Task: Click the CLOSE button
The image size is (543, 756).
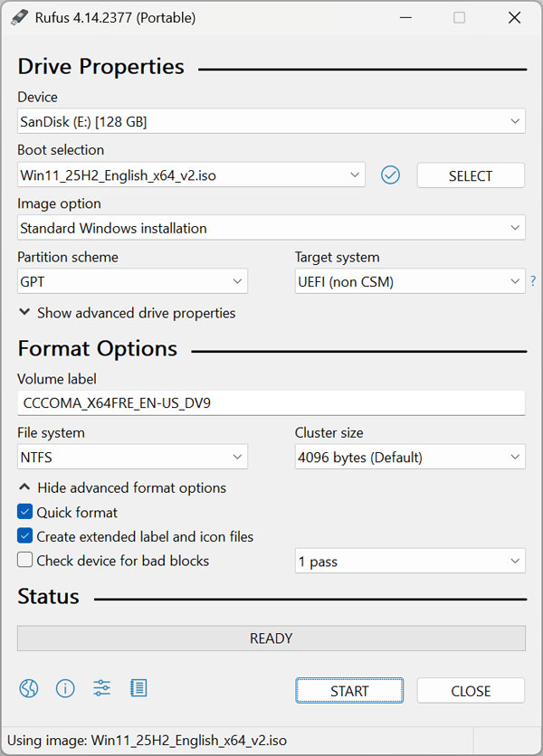Action: pyautogui.click(x=471, y=690)
